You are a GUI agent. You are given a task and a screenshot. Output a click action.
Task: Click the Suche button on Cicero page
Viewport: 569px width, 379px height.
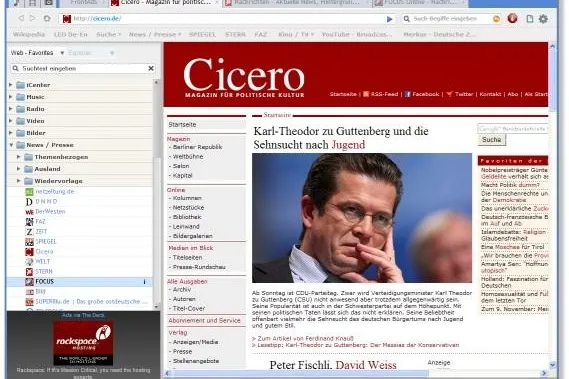pos(492,140)
